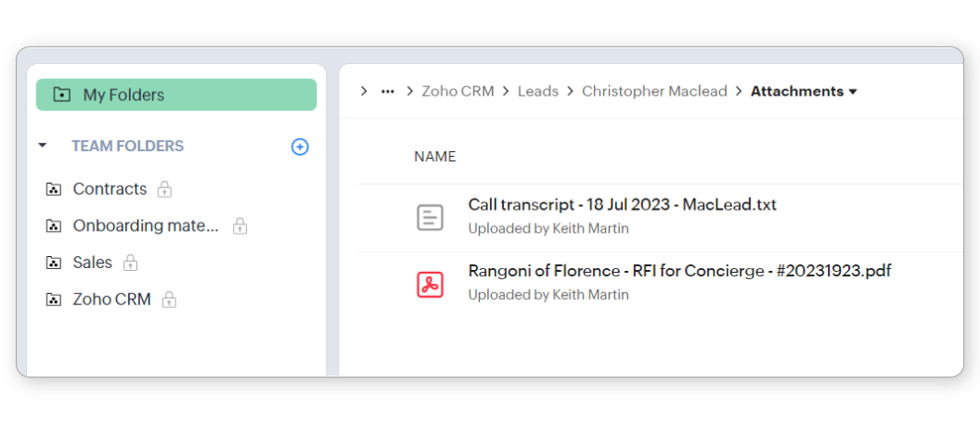Viewport: 980px width, 423px height.
Task: Expand the hidden breadcrumb ellipsis
Action: tap(388, 91)
